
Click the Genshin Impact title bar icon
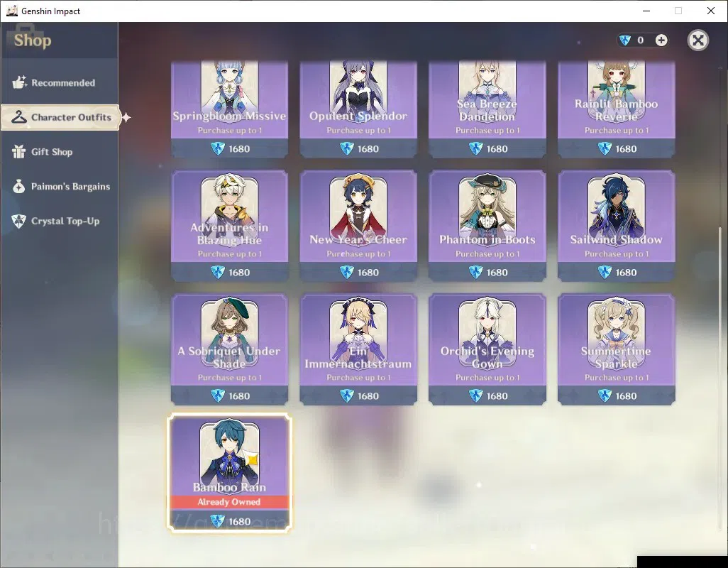pos(11,11)
